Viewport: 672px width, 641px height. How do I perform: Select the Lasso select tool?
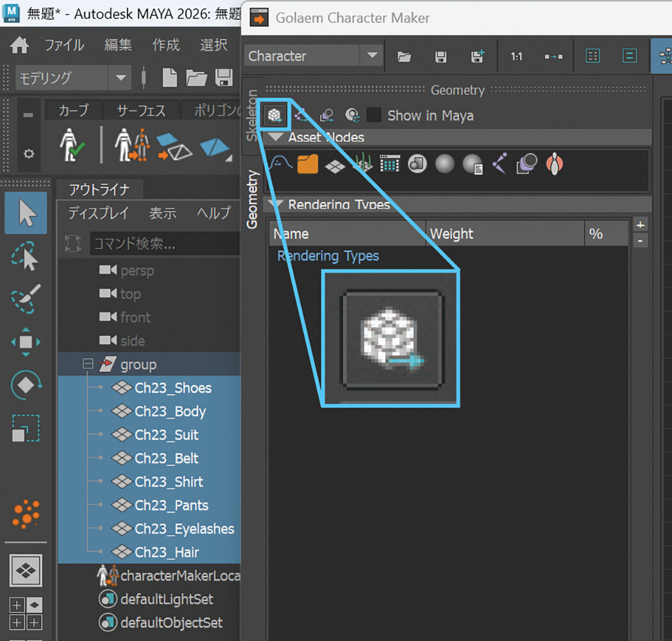pos(25,256)
